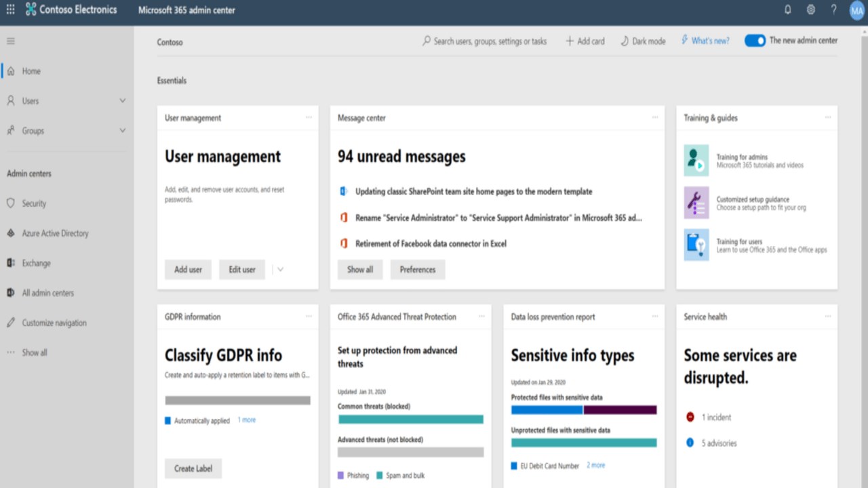
Task: Click the Security shield icon
Action: click(11, 203)
